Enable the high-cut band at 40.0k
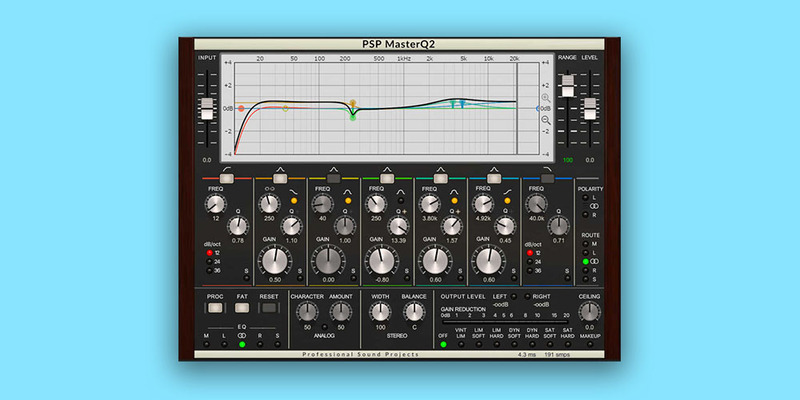800x400 pixels. pos(549,177)
